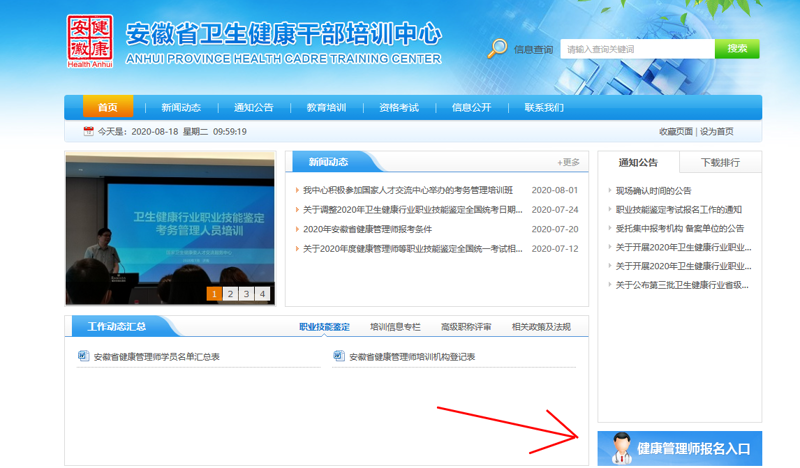Open the 资格考试 navigation menu
Image resolution: width=800 pixels, height=468 pixels.
click(x=398, y=108)
